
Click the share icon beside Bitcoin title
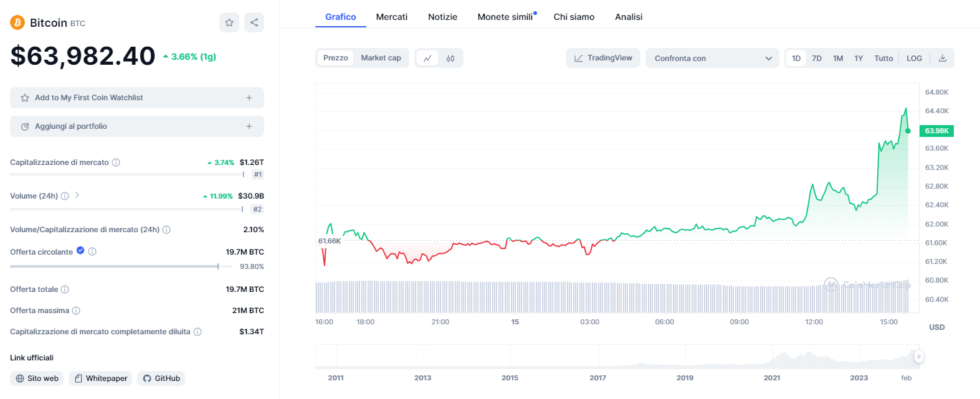tap(254, 22)
